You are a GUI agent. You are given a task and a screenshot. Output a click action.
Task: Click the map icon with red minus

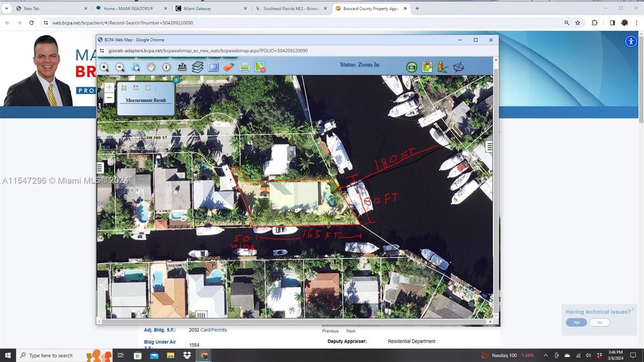tap(260, 67)
